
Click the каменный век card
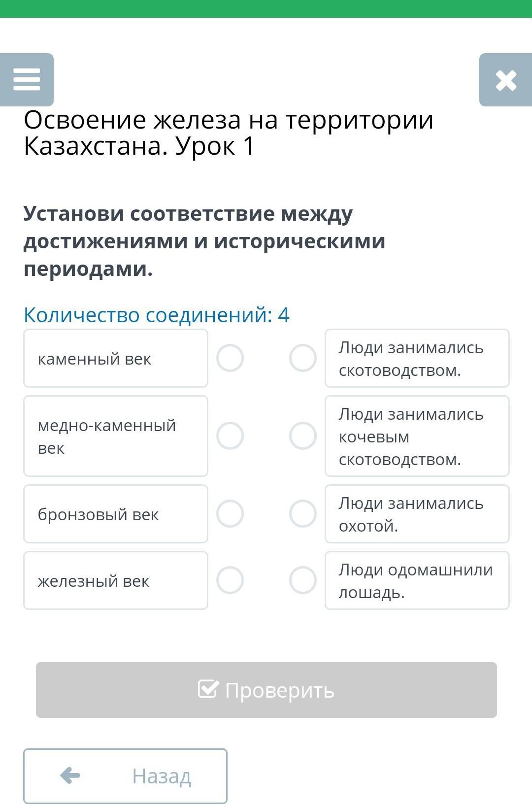point(116,358)
